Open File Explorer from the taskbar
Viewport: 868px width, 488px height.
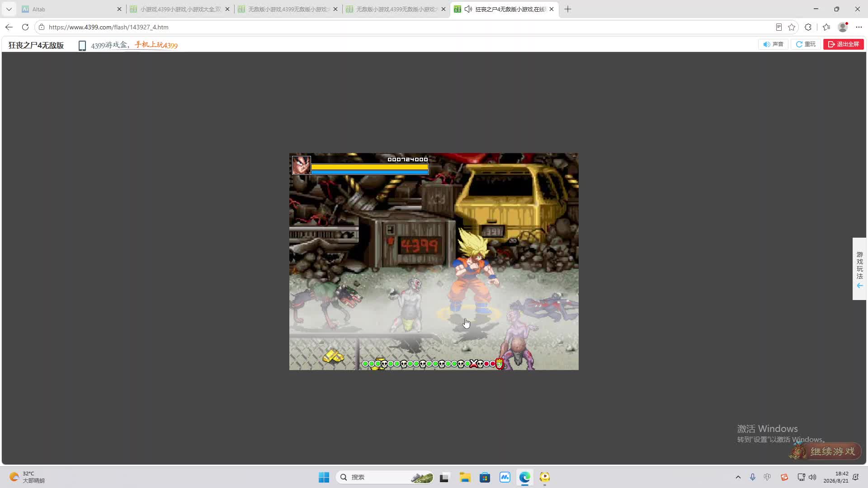click(x=465, y=477)
